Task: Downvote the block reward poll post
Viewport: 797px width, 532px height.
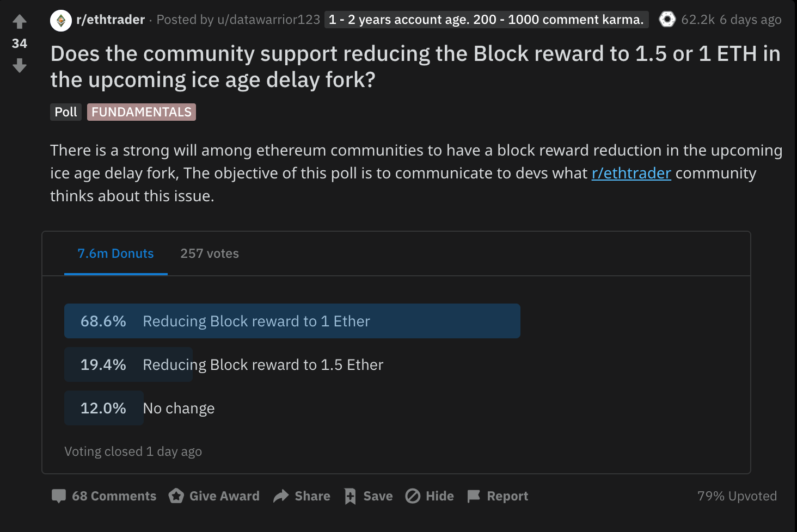Action: (x=20, y=66)
